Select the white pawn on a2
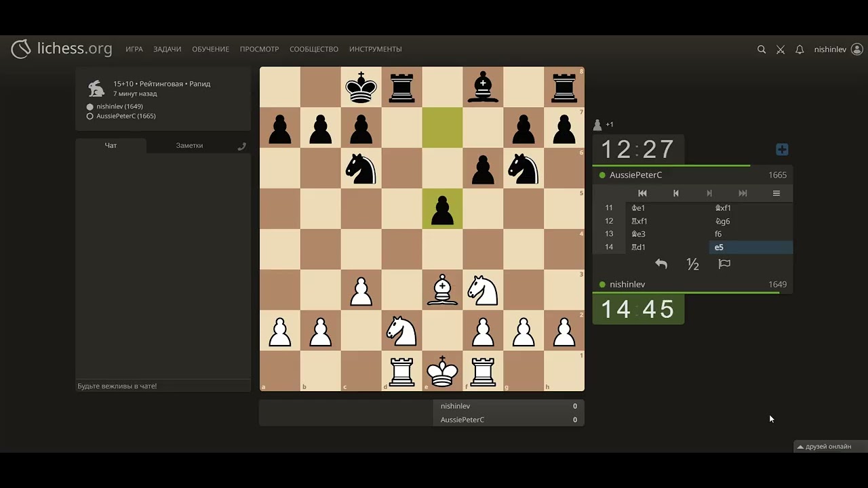 [279, 331]
